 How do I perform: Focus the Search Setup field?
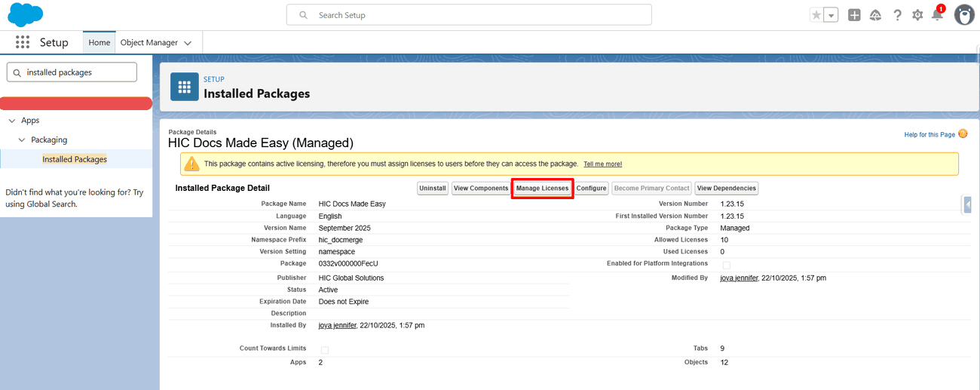tap(469, 15)
